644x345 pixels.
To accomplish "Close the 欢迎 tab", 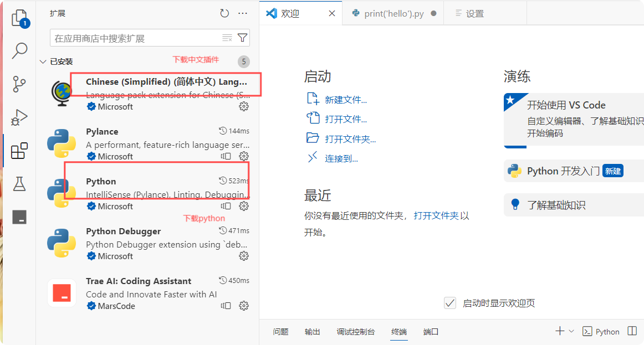I will pos(332,13).
